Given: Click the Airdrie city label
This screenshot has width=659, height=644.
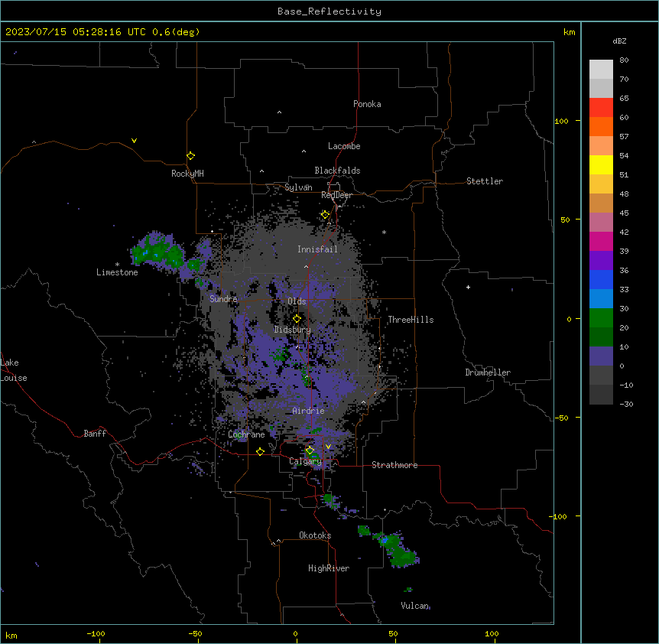Looking at the screenshot, I should pyautogui.click(x=308, y=411).
